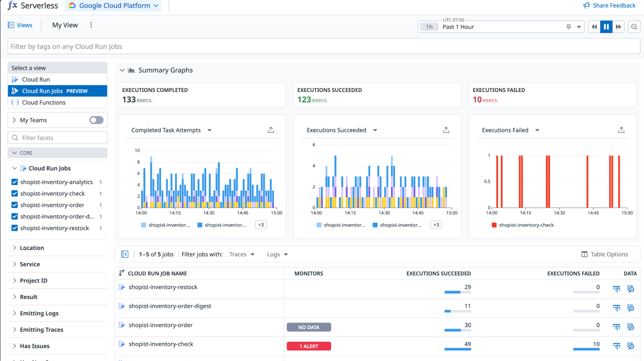Image resolution: width=644 pixels, height=361 pixels.
Task: Export the Executions Failed graph
Action: [x=621, y=130]
